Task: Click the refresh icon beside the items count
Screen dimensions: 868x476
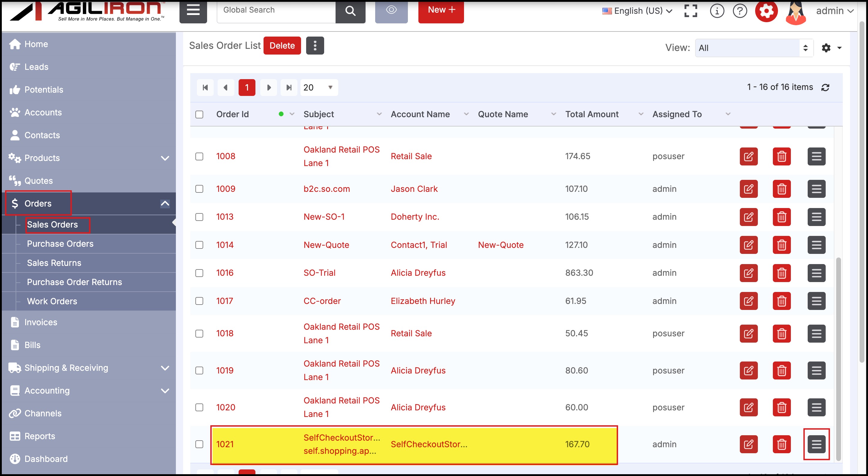Action: (x=825, y=88)
